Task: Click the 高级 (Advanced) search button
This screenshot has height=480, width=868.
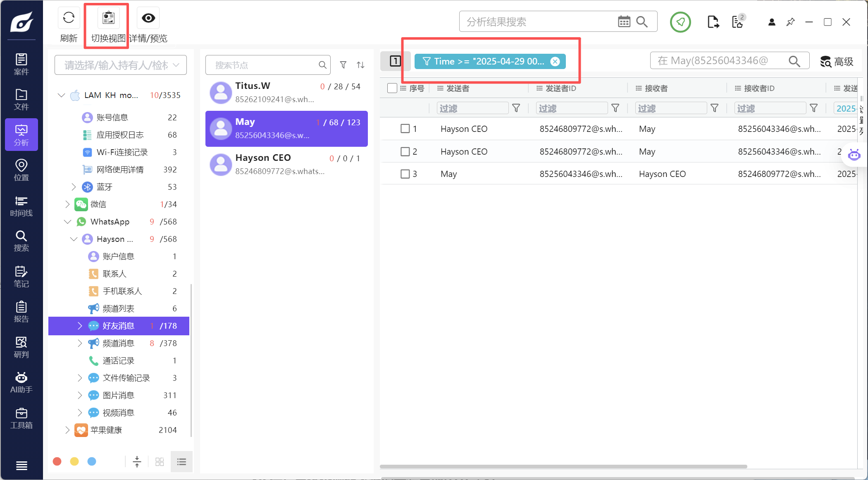Action: pyautogui.click(x=837, y=62)
